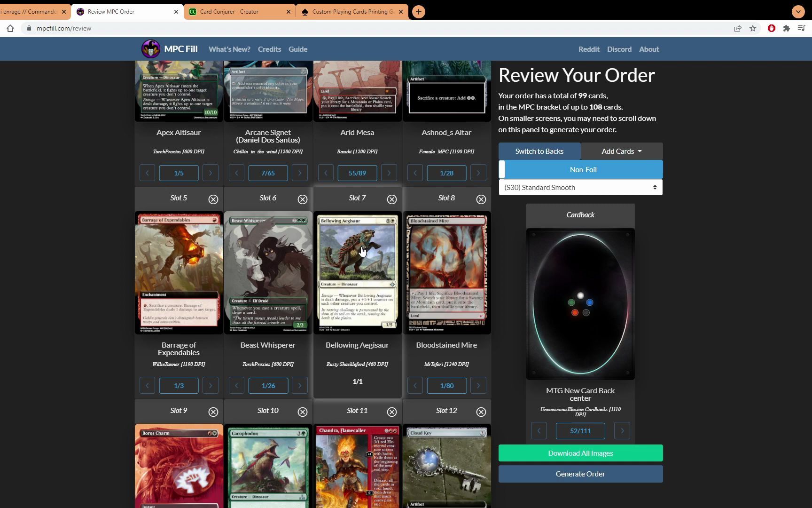Show previous Bloodstained Mire image version
Viewport: 812px width, 508px height.
(415, 386)
